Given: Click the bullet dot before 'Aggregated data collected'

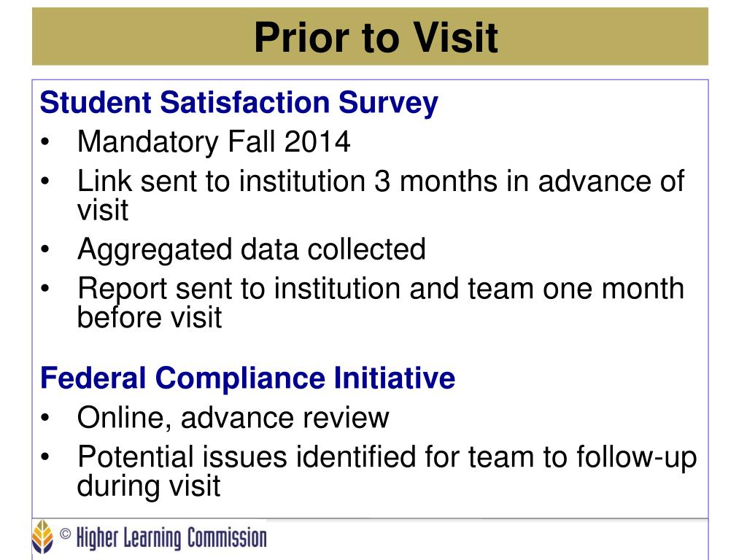Looking at the screenshot, I should [45, 249].
